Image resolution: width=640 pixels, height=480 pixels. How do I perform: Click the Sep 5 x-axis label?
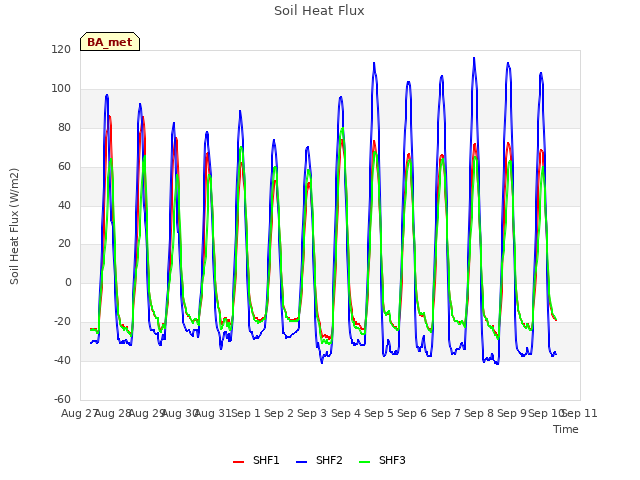click(379, 413)
